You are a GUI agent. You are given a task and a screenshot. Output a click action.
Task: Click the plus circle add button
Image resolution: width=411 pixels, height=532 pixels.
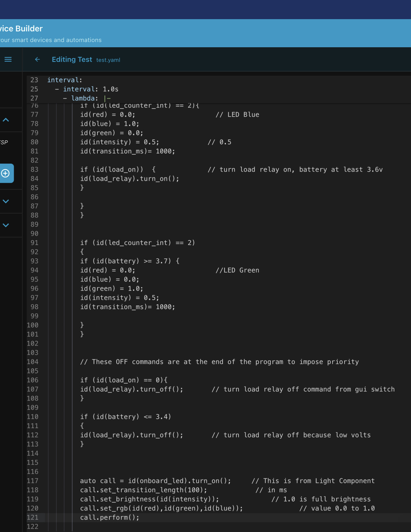pyautogui.click(x=6, y=173)
